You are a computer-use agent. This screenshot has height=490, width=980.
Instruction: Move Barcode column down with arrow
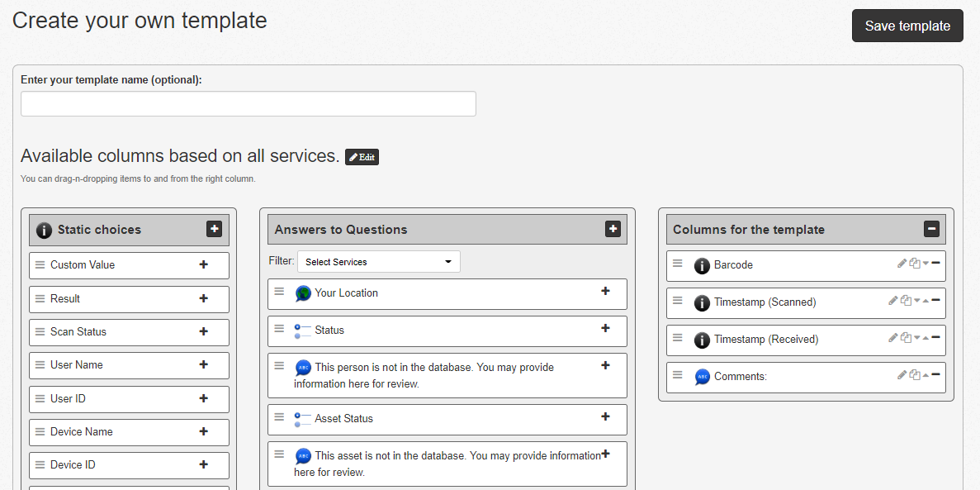(x=926, y=264)
